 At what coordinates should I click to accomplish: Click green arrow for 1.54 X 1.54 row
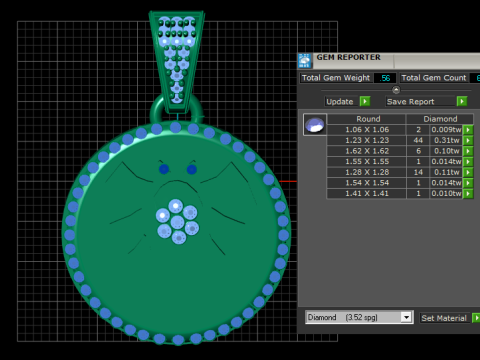pyautogui.click(x=468, y=183)
